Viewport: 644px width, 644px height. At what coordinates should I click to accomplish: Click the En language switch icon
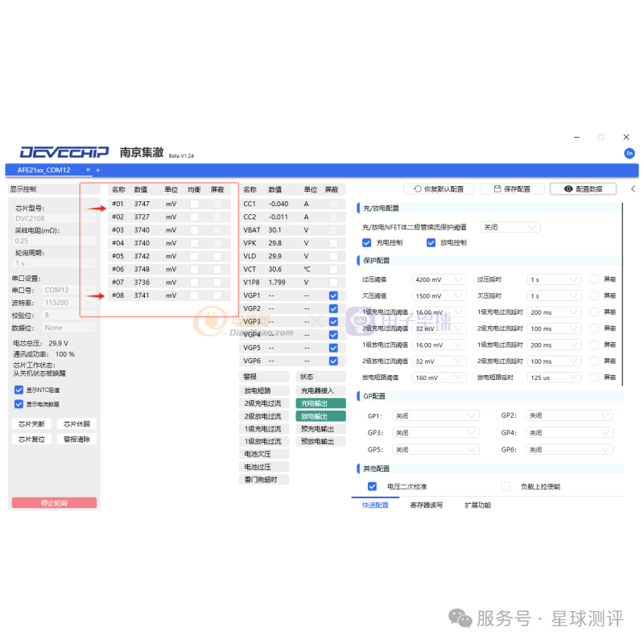pos(629,153)
